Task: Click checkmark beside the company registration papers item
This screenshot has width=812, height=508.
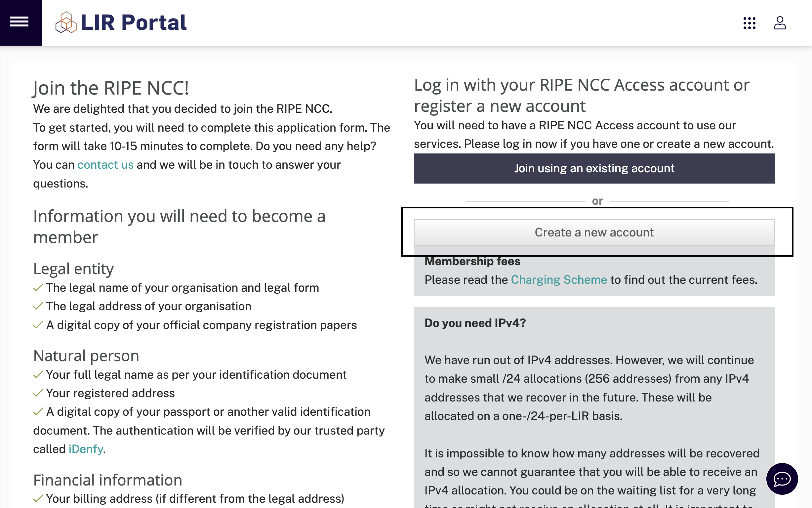Action: [x=38, y=324]
